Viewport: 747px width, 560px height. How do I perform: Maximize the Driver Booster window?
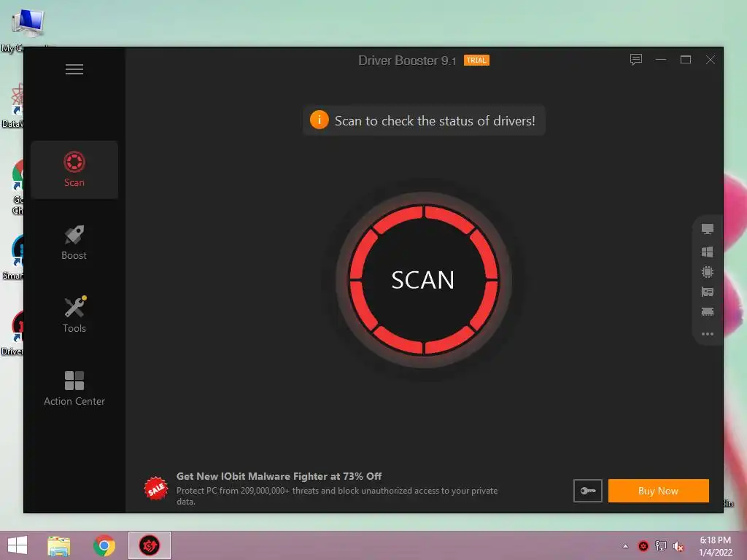pyautogui.click(x=686, y=60)
